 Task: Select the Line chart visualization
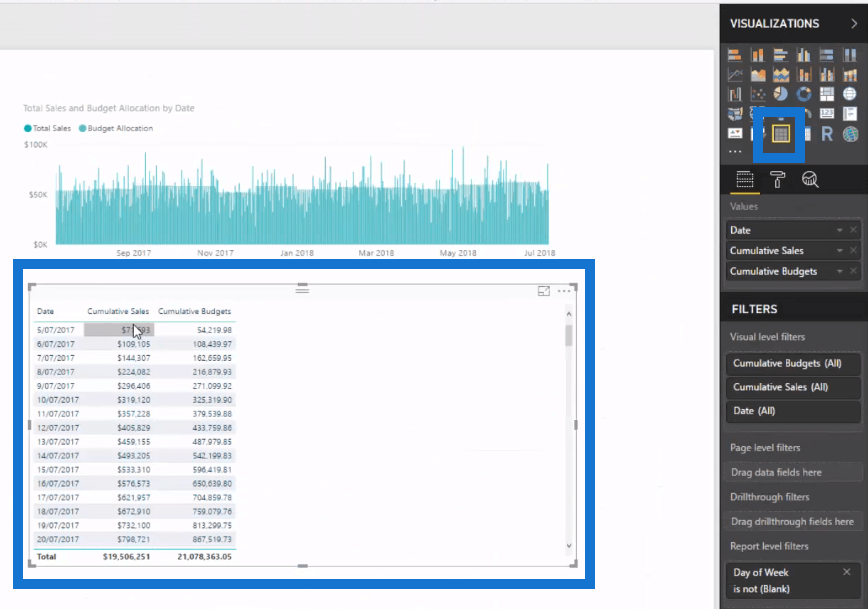(x=735, y=74)
